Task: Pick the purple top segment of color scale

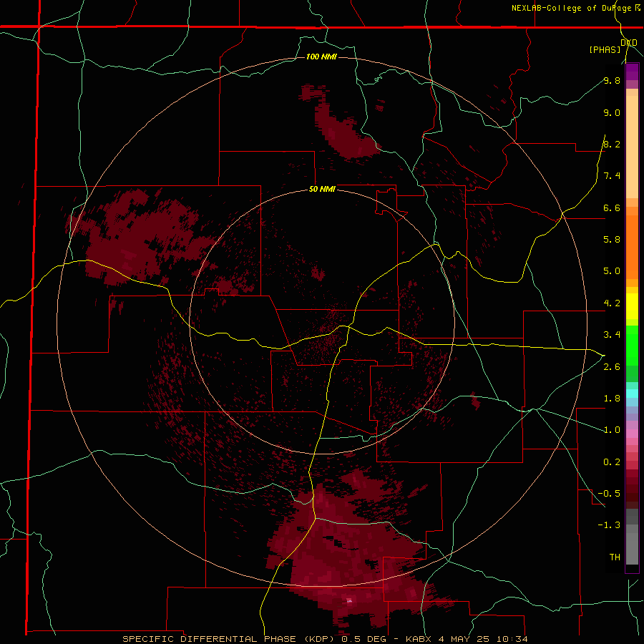Action: point(632,72)
